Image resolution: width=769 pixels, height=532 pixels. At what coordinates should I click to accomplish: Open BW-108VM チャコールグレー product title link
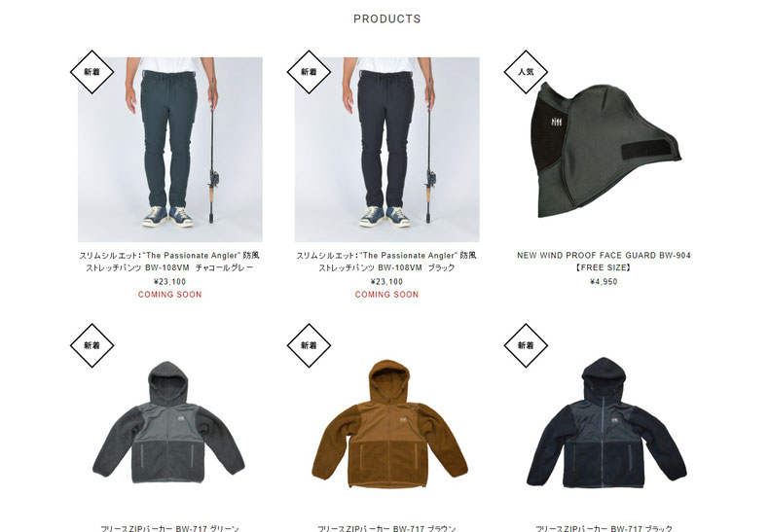tap(169, 262)
